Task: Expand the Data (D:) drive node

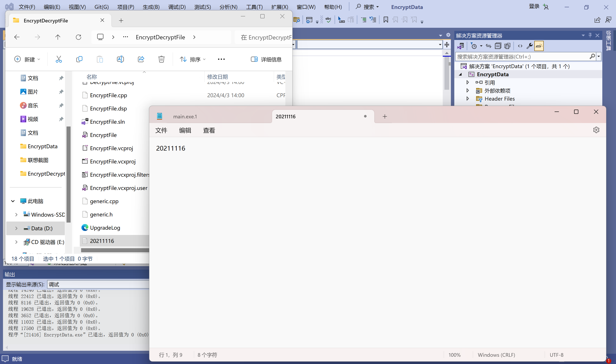Action: point(16,228)
